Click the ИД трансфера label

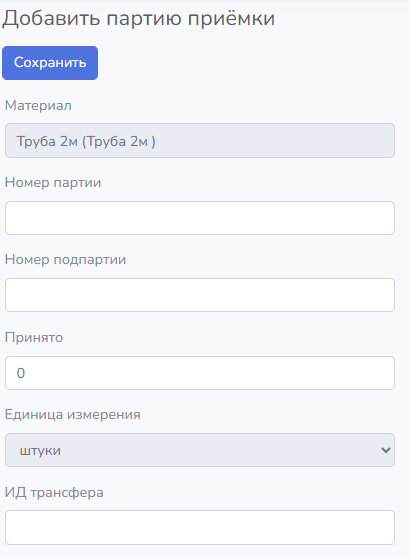(x=54, y=492)
